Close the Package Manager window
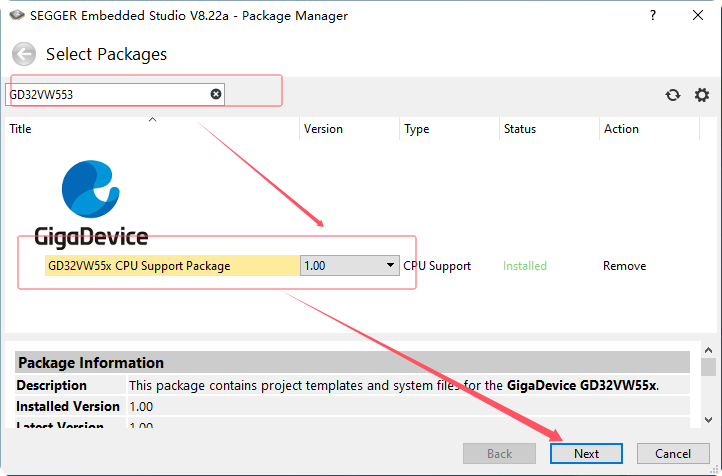 pos(698,17)
